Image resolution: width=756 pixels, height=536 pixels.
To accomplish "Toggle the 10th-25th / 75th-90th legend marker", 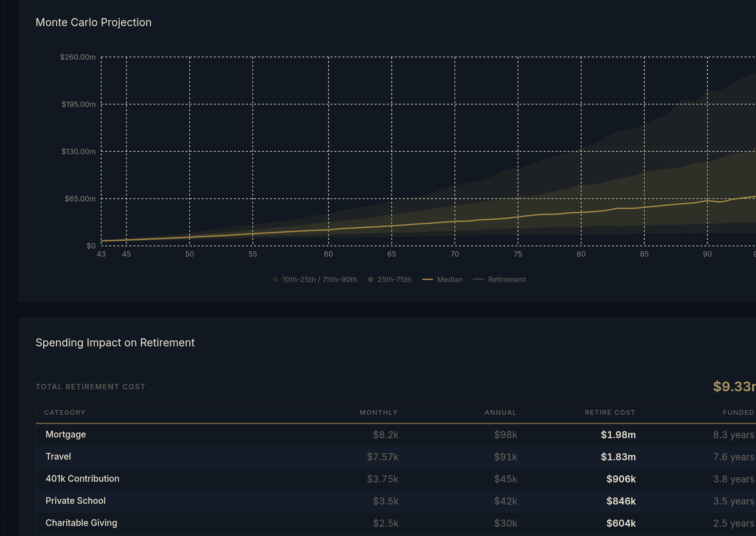I will pyautogui.click(x=276, y=279).
